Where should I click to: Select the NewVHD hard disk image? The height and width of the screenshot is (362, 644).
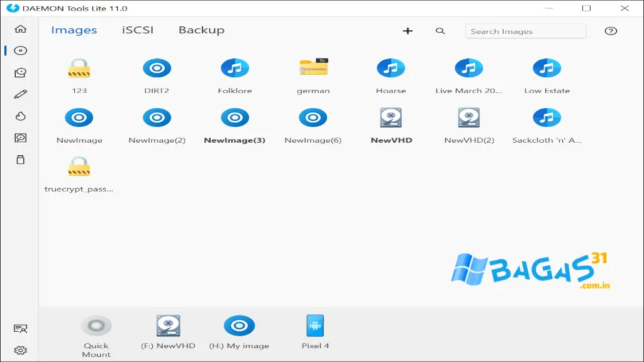pyautogui.click(x=391, y=118)
